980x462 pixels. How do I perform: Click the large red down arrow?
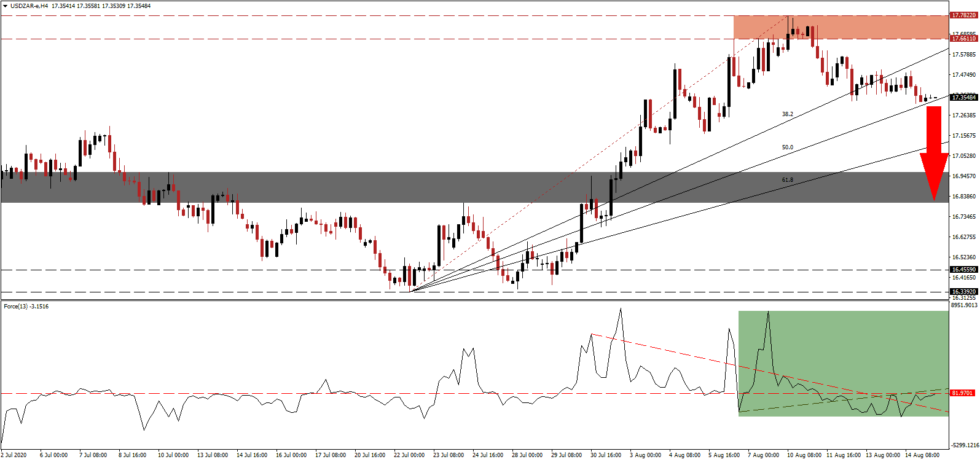coord(934,154)
